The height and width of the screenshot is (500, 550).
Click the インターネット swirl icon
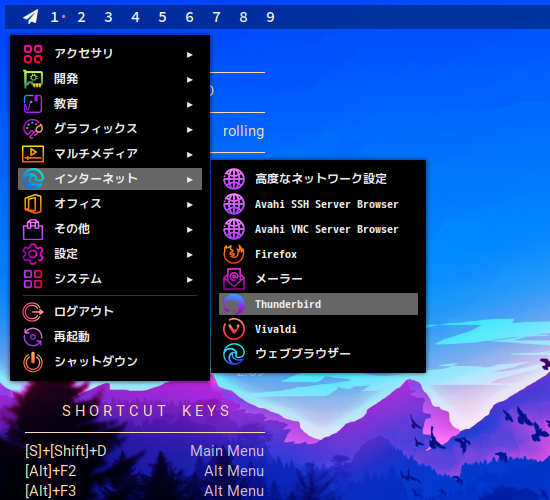coord(33,179)
